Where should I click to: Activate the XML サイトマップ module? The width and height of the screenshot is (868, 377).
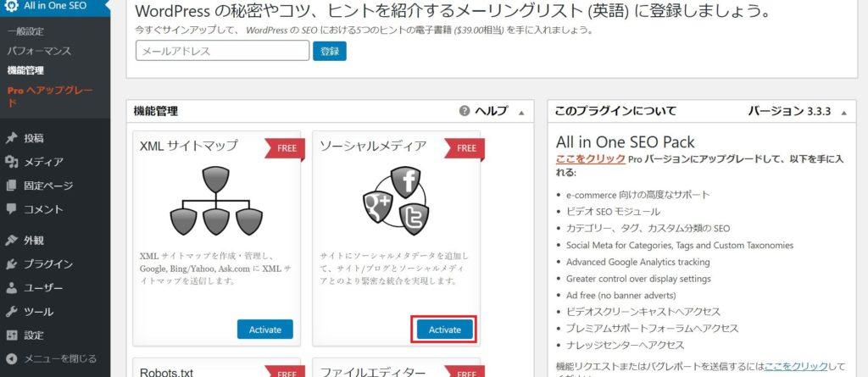tap(265, 330)
